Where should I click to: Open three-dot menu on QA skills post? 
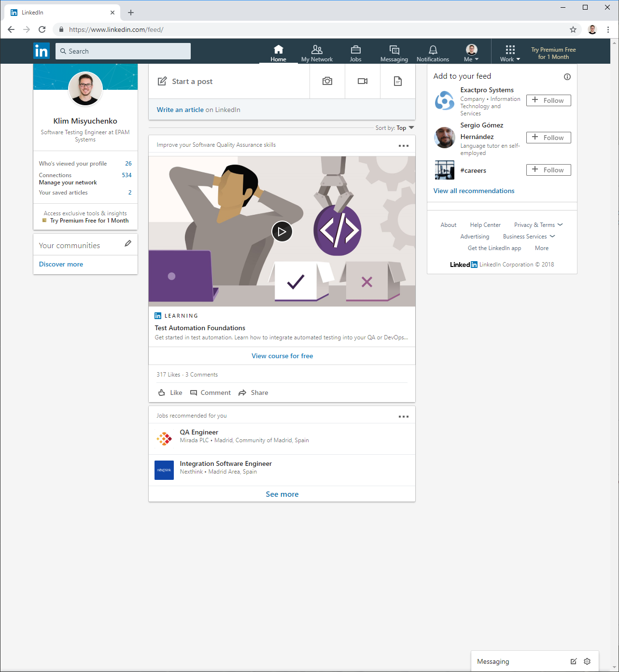click(404, 145)
